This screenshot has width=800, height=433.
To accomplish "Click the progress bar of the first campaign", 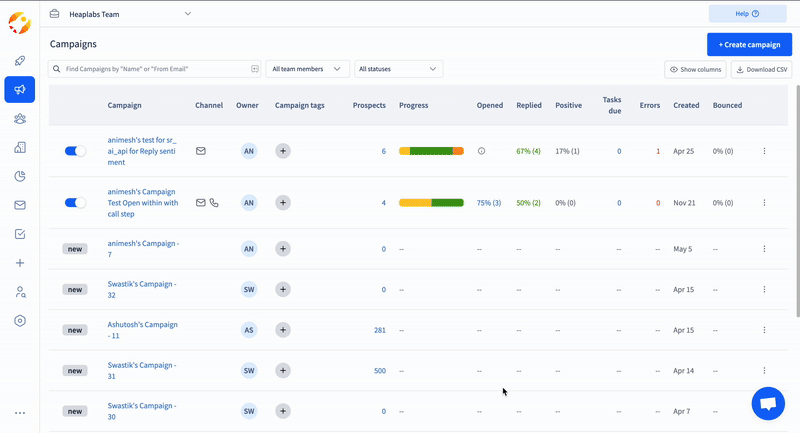I will 431,151.
